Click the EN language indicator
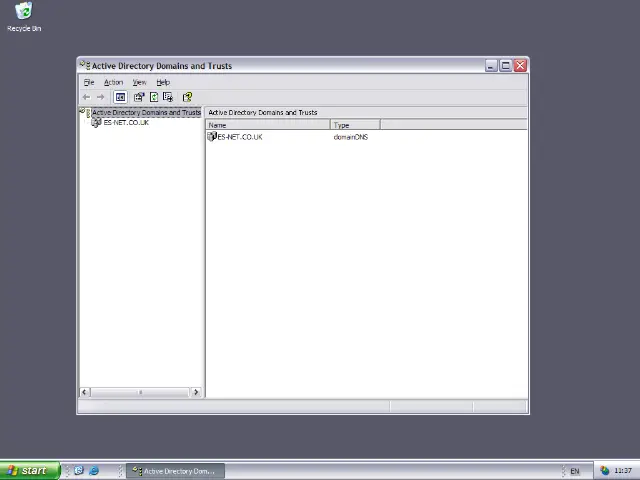640x480 pixels. click(x=575, y=471)
